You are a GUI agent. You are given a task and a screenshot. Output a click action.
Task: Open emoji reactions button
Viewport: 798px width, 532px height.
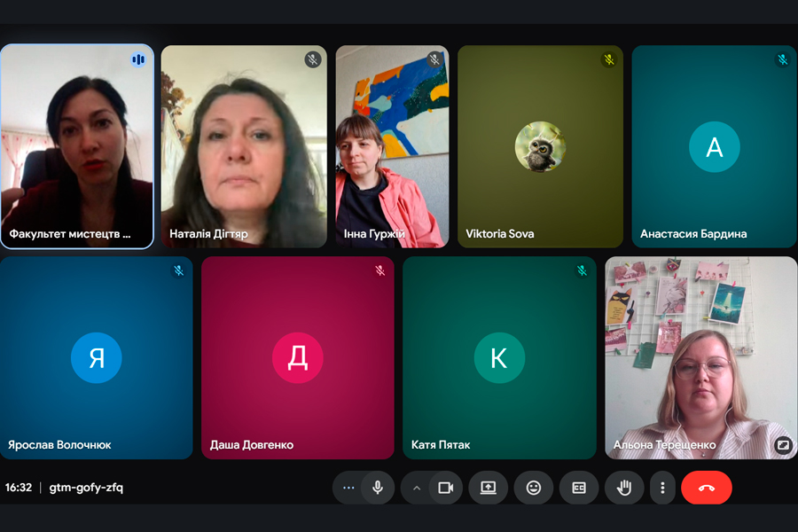tap(534, 488)
